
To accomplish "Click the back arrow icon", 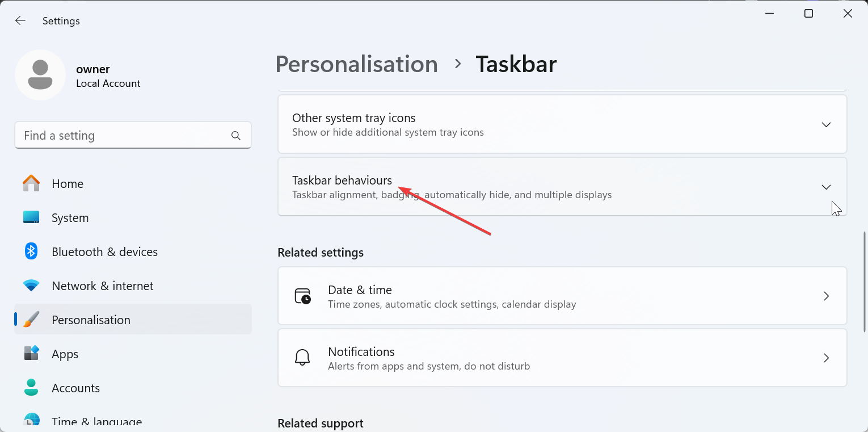I will (20, 21).
